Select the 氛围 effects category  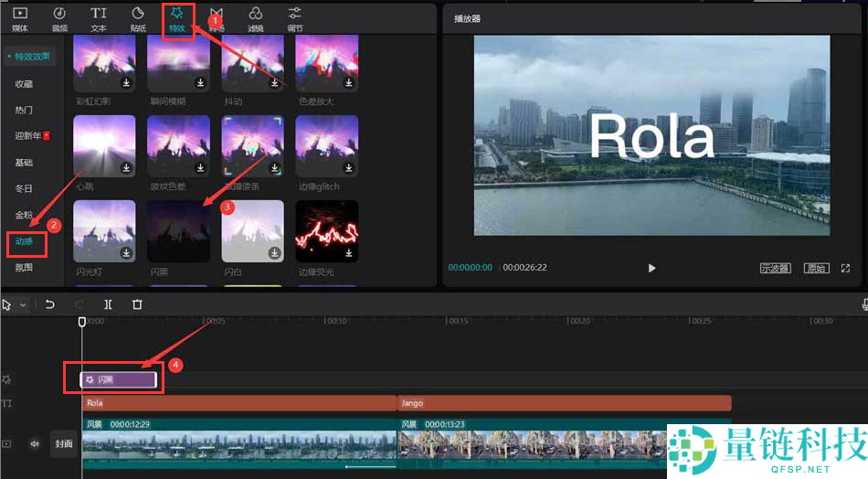pos(24,268)
